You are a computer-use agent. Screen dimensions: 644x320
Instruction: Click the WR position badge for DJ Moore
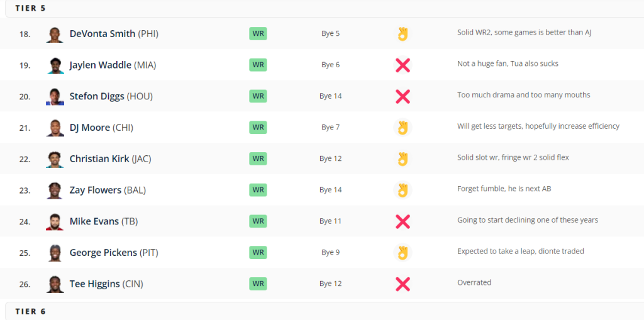tap(258, 128)
